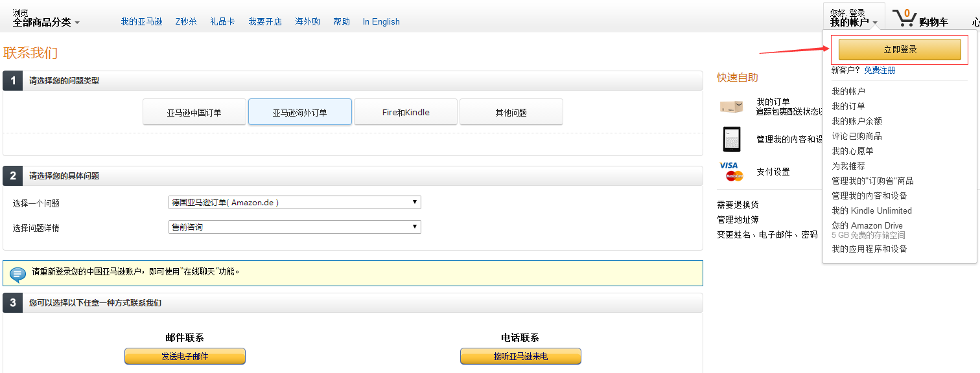Image resolution: width=980 pixels, height=373 pixels.
Task: Open 帮助 in top navigation
Action: (342, 21)
